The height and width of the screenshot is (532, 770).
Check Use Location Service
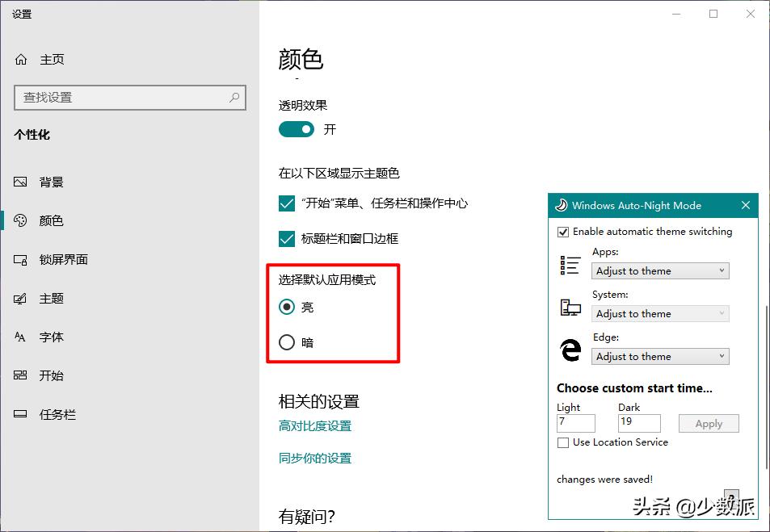tap(562, 442)
